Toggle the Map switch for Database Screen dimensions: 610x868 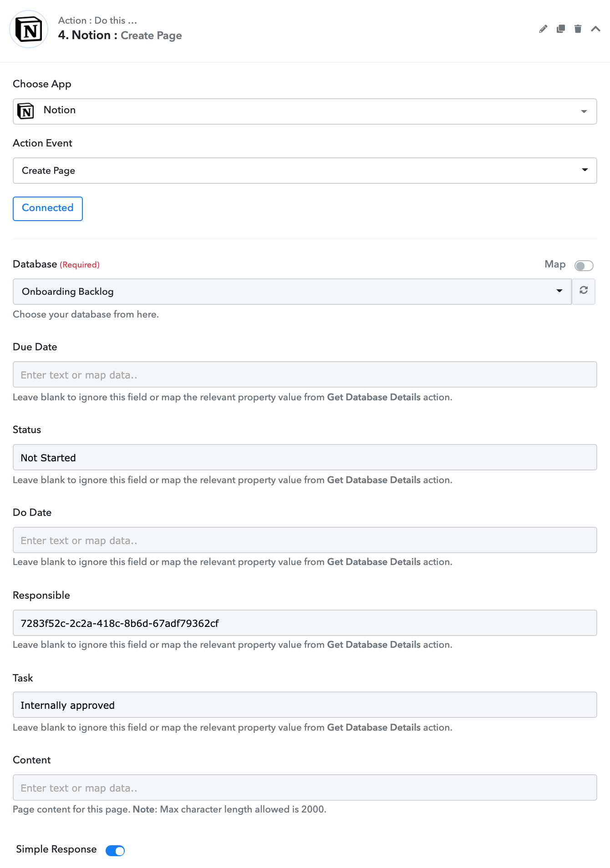[584, 265]
